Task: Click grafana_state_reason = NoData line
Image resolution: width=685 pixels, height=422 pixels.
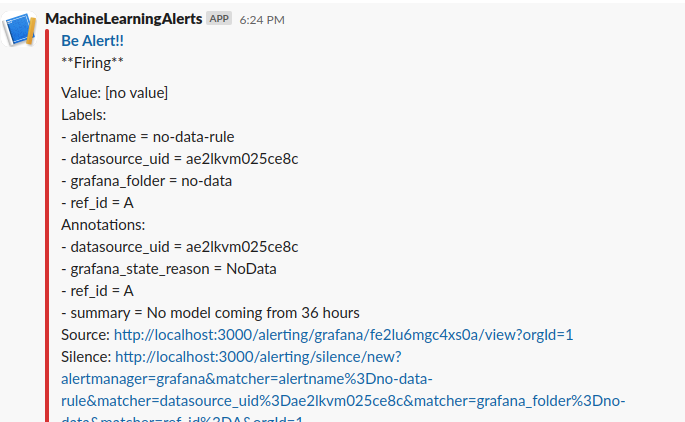Action: 169,269
